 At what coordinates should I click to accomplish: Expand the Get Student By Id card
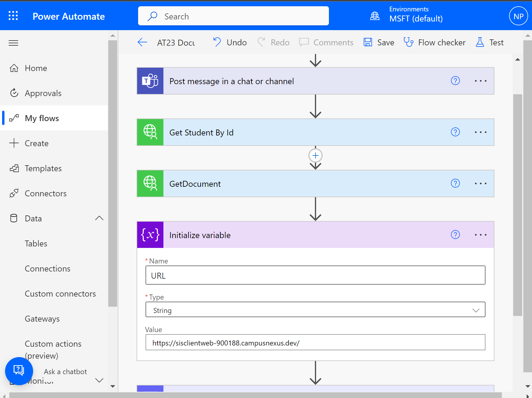316,132
